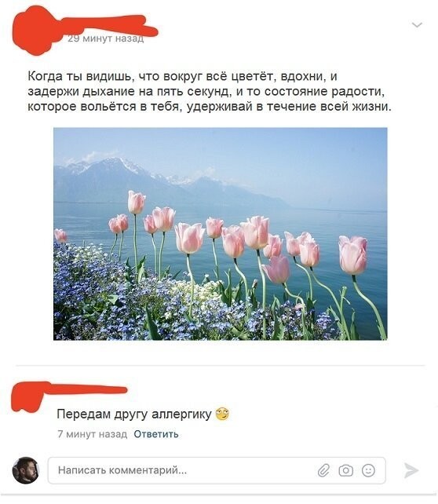Focus the 'Написать комментарий...' input field

tap(217, 470)
